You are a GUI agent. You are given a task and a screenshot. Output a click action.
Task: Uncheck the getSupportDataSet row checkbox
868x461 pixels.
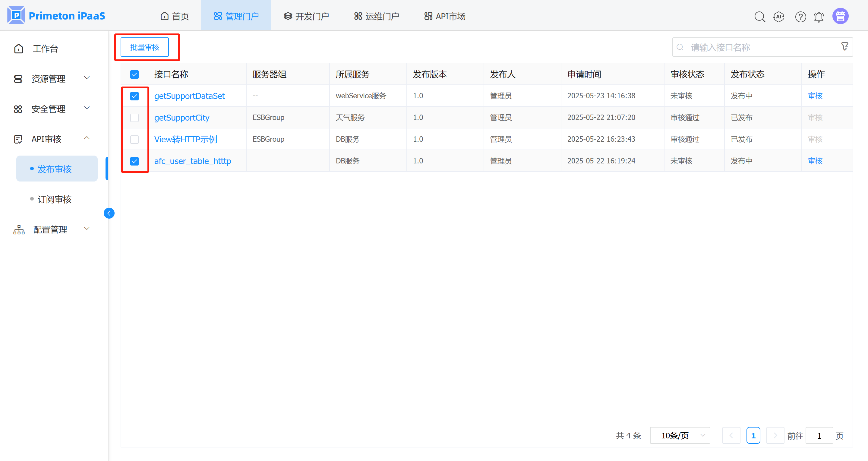(x=134, y=96)
